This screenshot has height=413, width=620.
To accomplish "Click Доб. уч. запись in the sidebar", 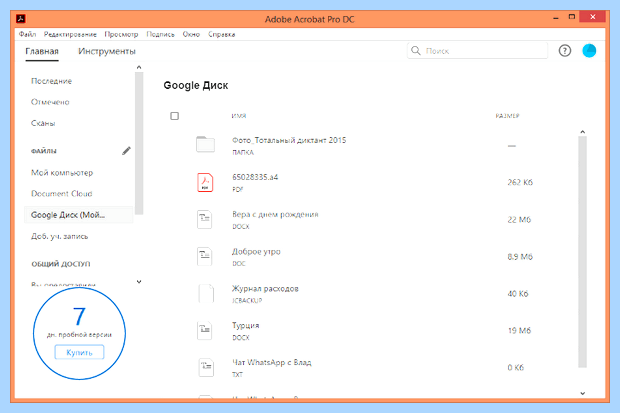I will coord(60,236).
